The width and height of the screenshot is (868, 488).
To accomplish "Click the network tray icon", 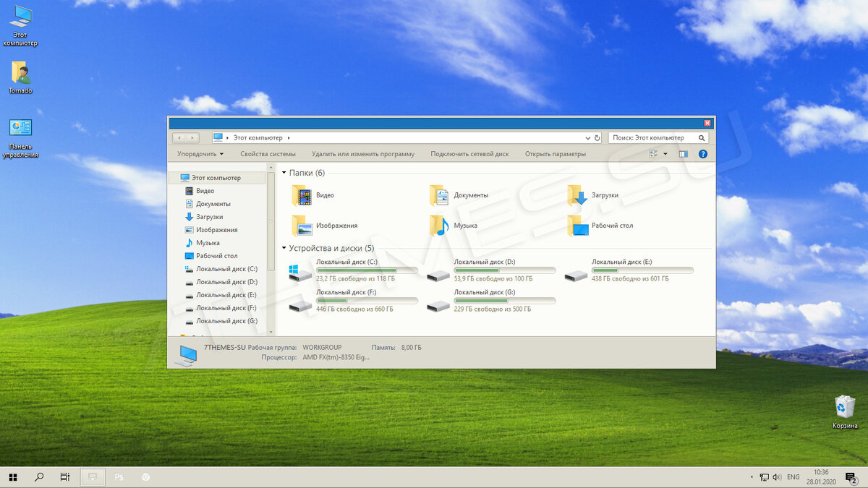I will (764, 477).
